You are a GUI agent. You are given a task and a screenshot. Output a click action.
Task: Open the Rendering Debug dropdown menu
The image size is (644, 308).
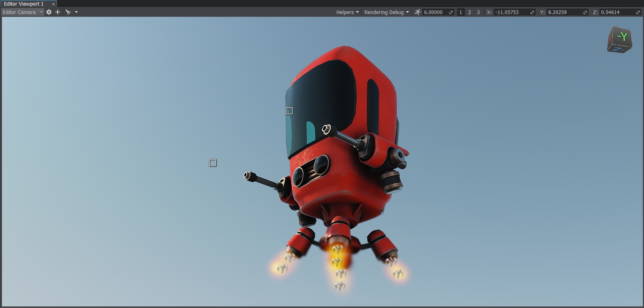pos(386,12)
